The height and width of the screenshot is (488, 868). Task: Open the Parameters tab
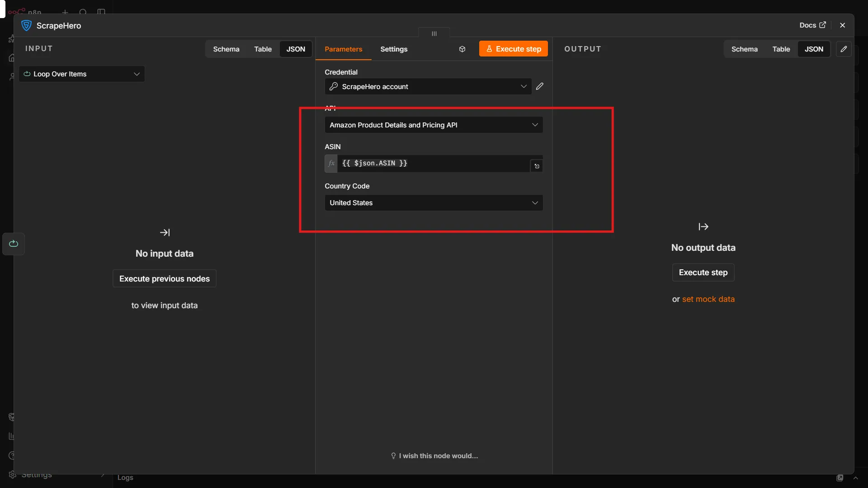click(343, 49)
